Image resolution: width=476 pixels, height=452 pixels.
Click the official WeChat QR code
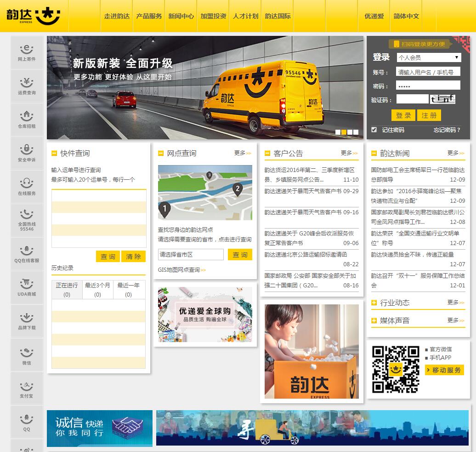pos(396,369)
